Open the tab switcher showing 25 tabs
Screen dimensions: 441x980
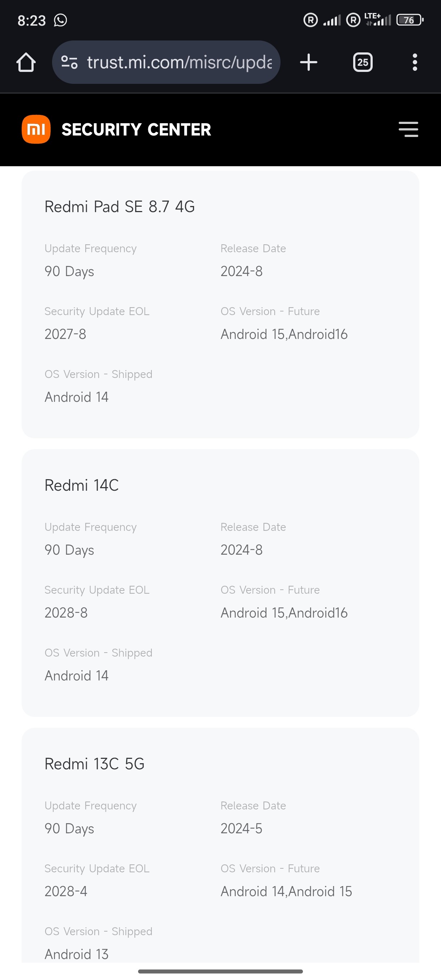[362, 62]
